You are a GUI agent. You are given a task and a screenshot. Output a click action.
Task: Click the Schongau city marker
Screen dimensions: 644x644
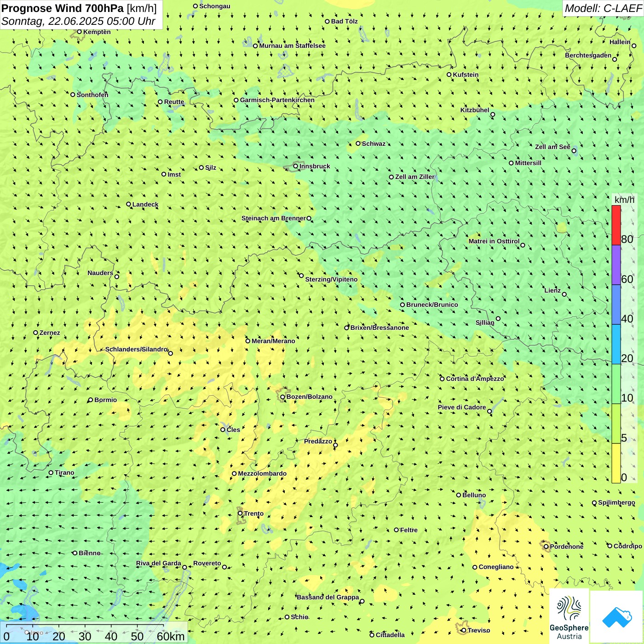click(x=195, y=6)
